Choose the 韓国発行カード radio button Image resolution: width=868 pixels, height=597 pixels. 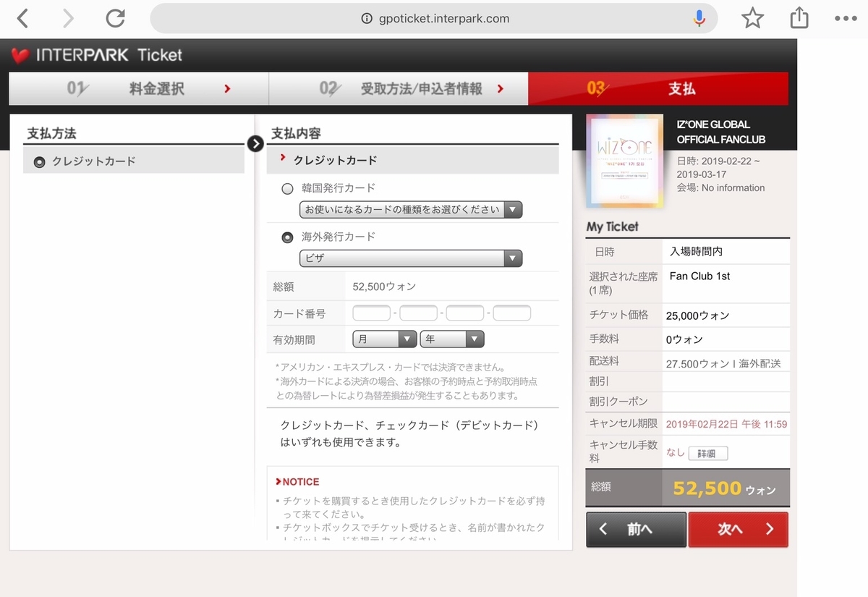(287, 189)
